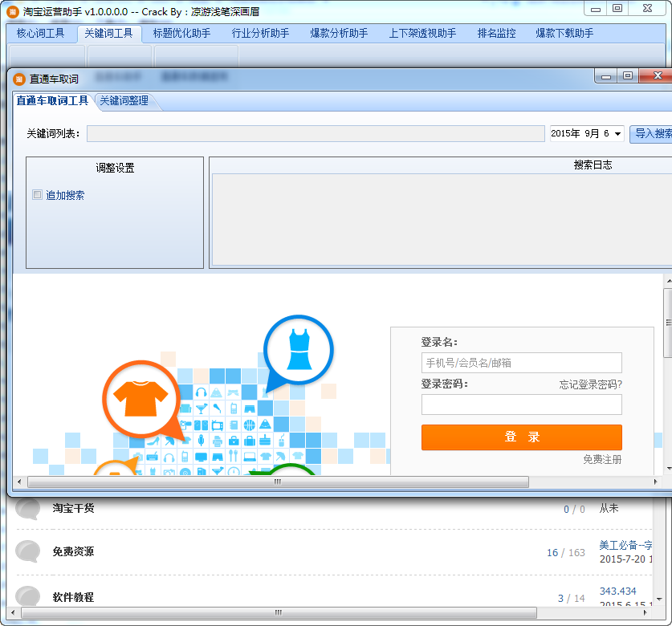The image size is (672, 626).
Task: Click the 淘宝运营助手 app icon in main title bar
Action: pyautogui.click(x=13, y=11)
